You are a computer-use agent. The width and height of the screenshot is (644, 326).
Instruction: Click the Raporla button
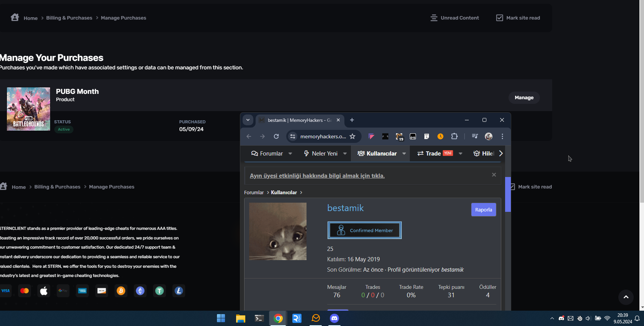(484, 210)
